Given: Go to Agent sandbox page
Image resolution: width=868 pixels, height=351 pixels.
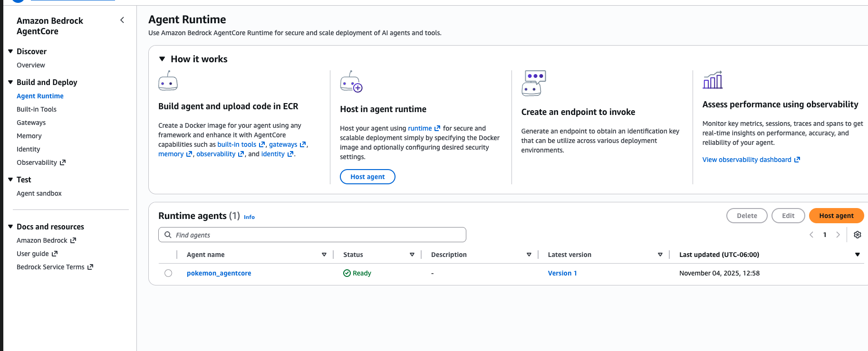Looking at the screenshot, I should coord(39,193).
